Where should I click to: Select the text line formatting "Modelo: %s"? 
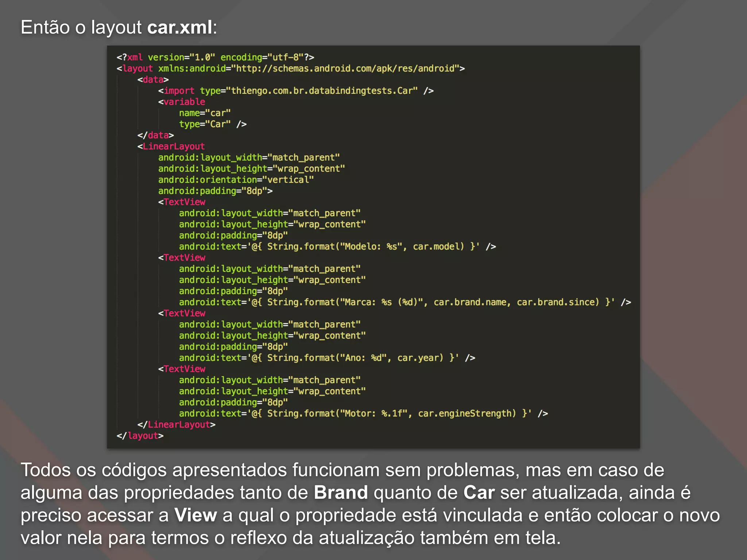337,246
